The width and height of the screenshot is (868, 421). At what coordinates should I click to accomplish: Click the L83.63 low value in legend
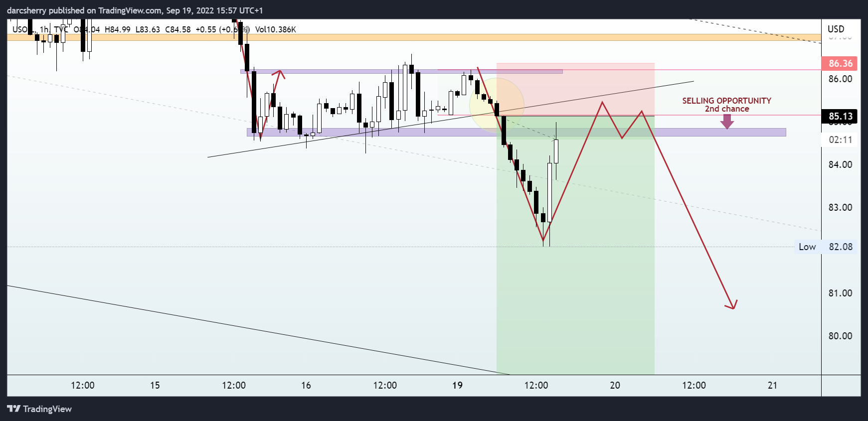point(148,29)
